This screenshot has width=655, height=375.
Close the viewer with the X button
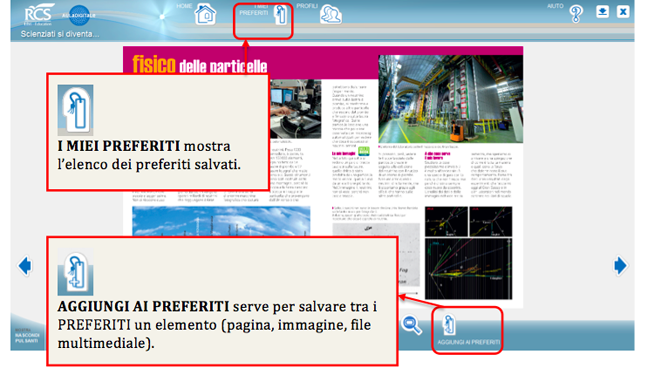[623, 11]
